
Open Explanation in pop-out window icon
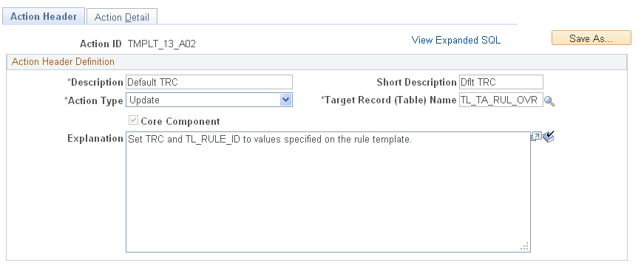pos(536,137)
